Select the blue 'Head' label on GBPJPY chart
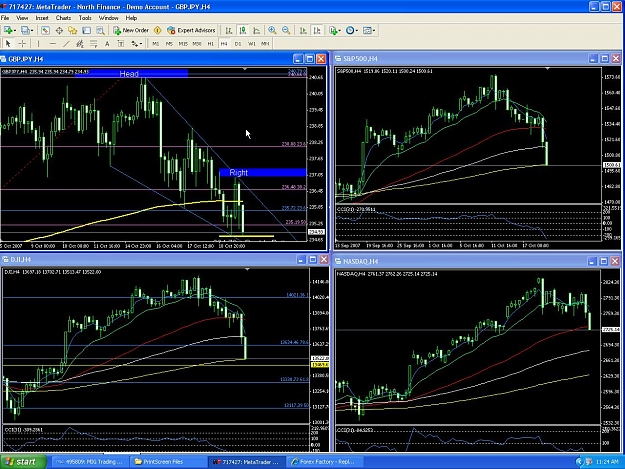This screenshot has width=625, height=469. [131, 73]
